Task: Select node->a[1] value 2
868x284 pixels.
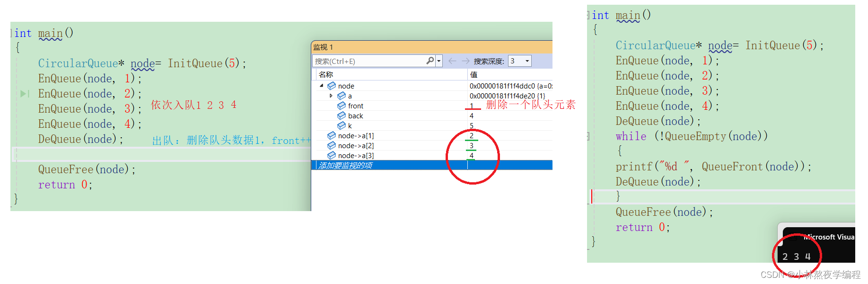Action: click(472, 135)
